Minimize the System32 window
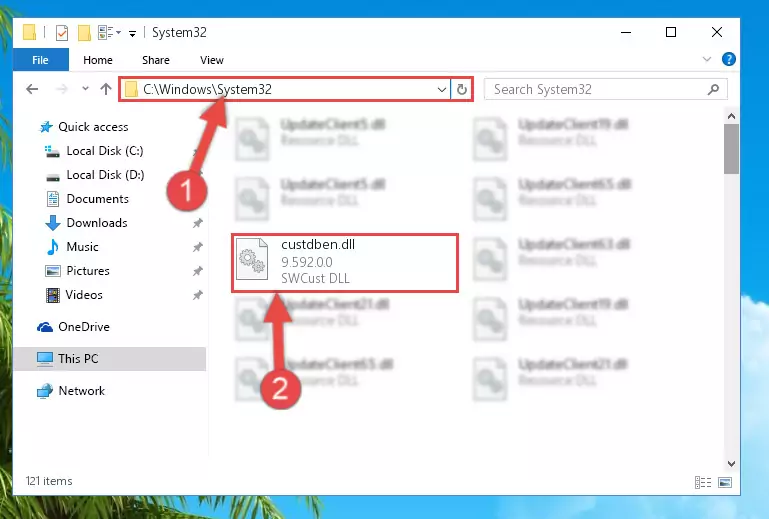Image resolution: width=769 pixels, height=519 pixels. coord(626,32)
